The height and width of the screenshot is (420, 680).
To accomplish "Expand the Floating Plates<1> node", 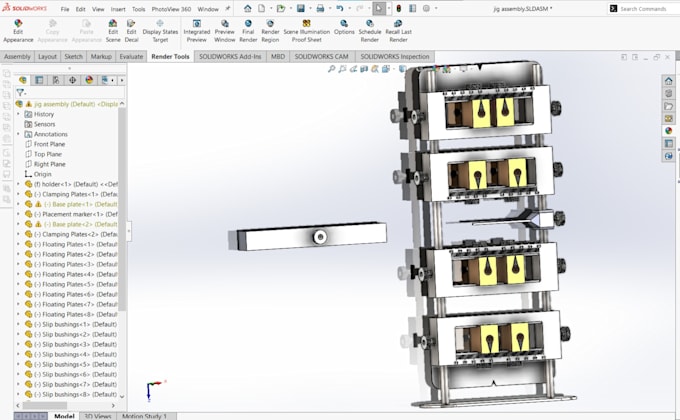I will click(x=18, y=244).
